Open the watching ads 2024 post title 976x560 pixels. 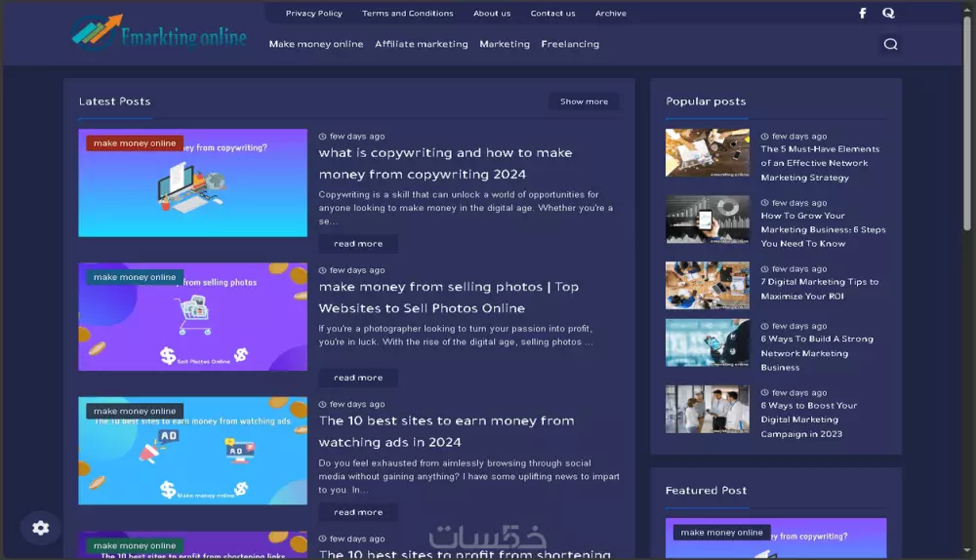click(x=446, y=431)
